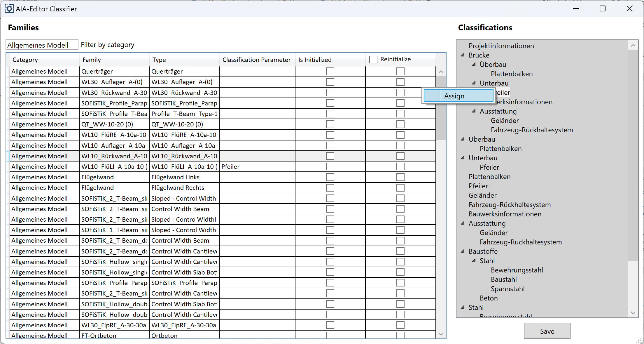Select the Flügelwand Links type cell
644x344 pixels.
click(184, 177)
